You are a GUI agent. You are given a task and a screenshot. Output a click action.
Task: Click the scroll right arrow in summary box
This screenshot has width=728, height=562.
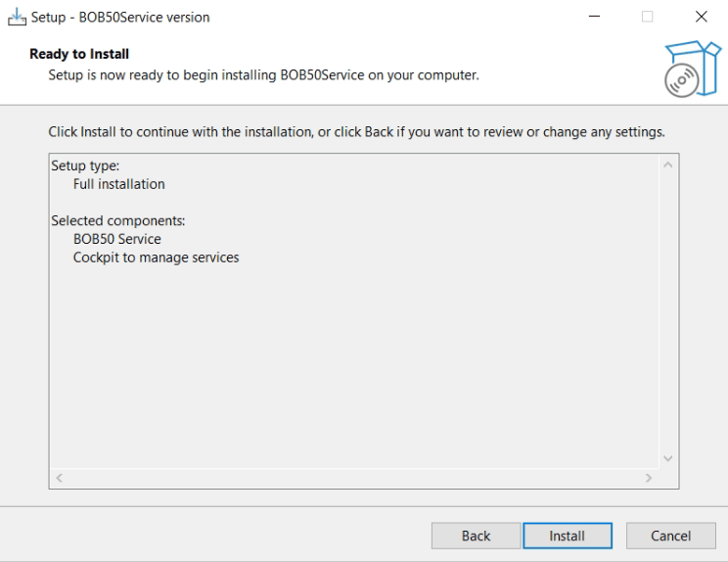point(649,478)
